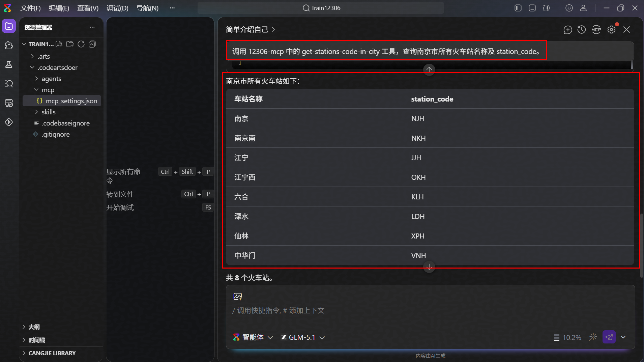Send the chat message

(x=609, y=337)
